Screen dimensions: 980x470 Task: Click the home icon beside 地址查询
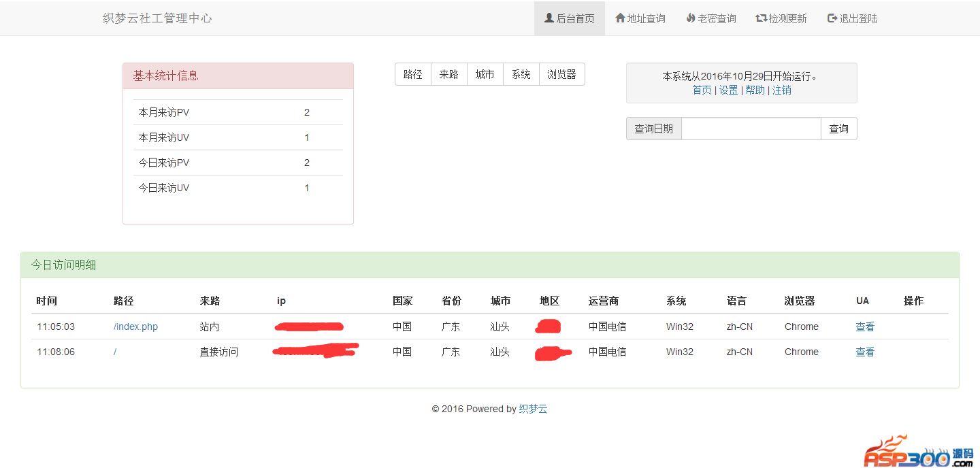pos(620,18)
